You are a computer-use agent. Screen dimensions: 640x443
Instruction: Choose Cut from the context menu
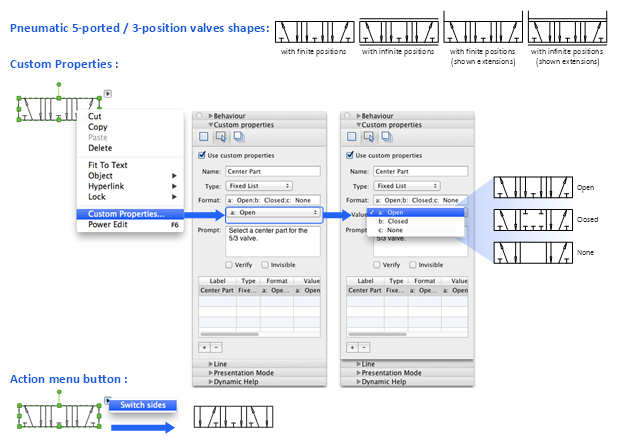click(130, 116)
